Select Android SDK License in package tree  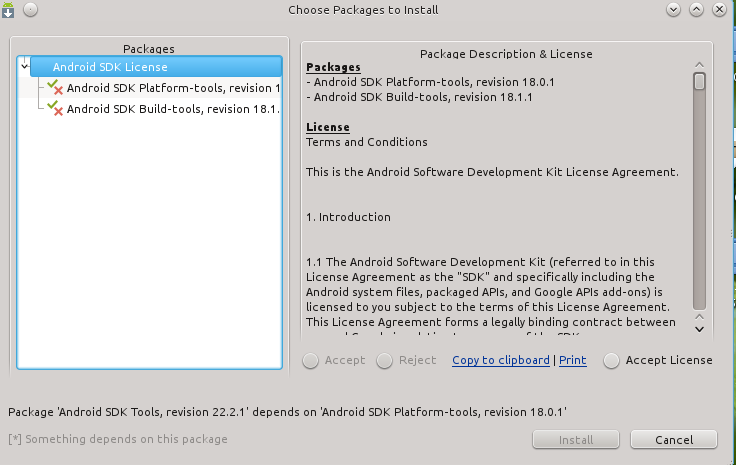click(x=110, y=68)
